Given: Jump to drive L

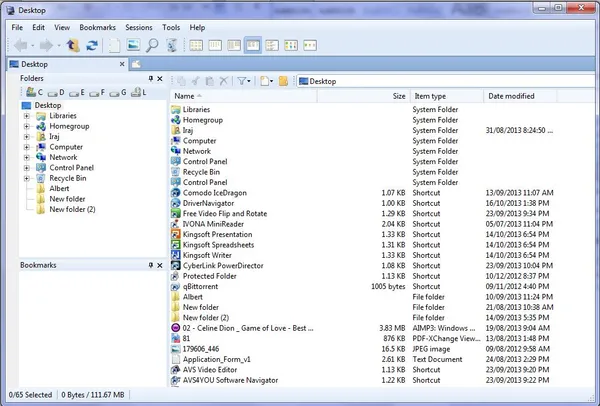Looking at the screenshot, I should pos(139,93).
